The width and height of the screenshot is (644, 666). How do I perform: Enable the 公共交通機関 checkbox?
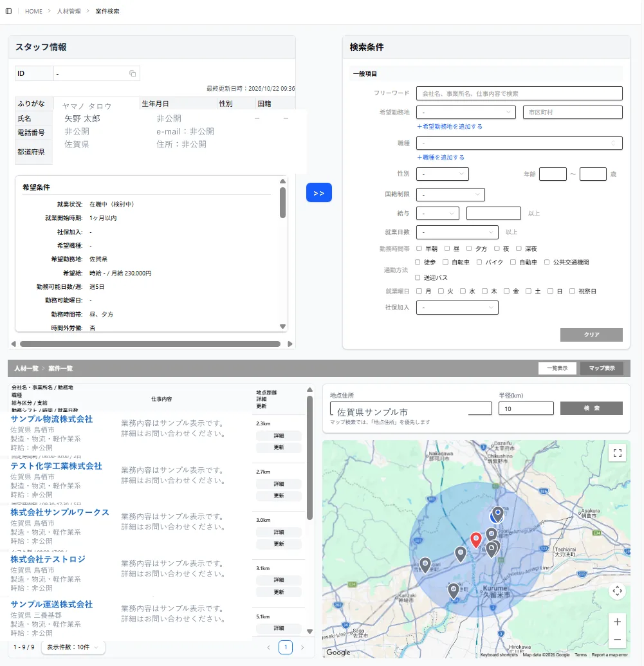coord(547,262)
